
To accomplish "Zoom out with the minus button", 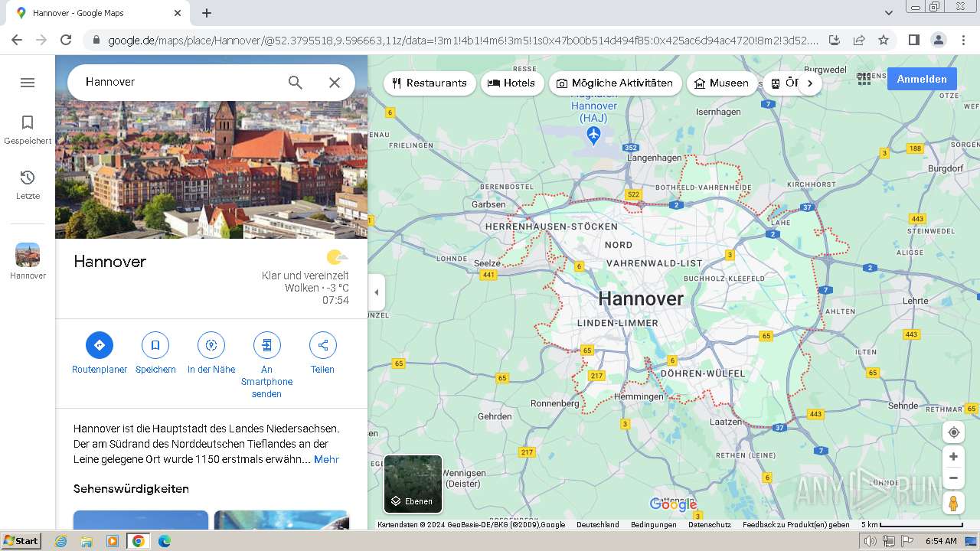I will tap(953, 478).
